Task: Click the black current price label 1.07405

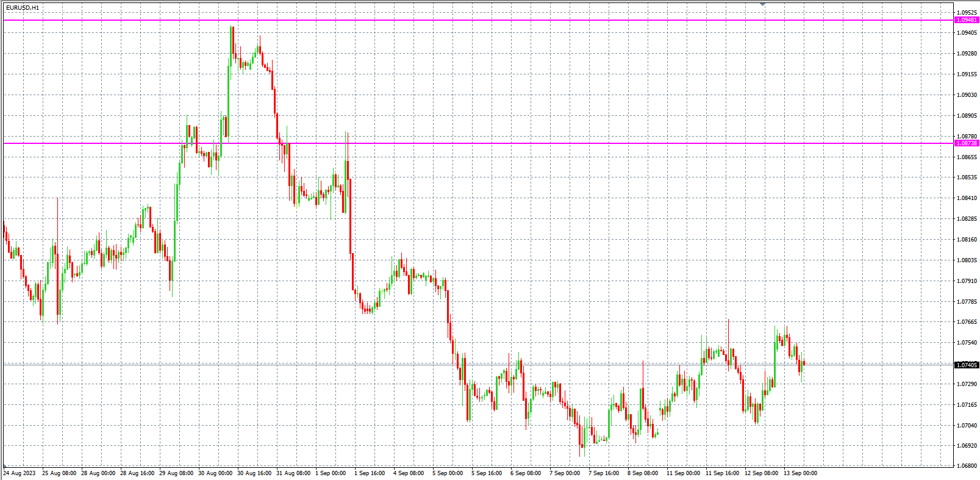Action: pos(966,365)
